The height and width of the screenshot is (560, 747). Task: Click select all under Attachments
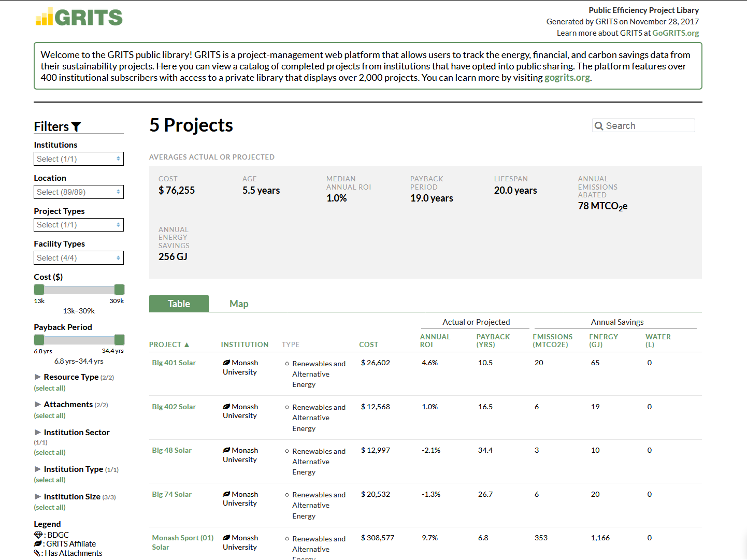point(50,415)
